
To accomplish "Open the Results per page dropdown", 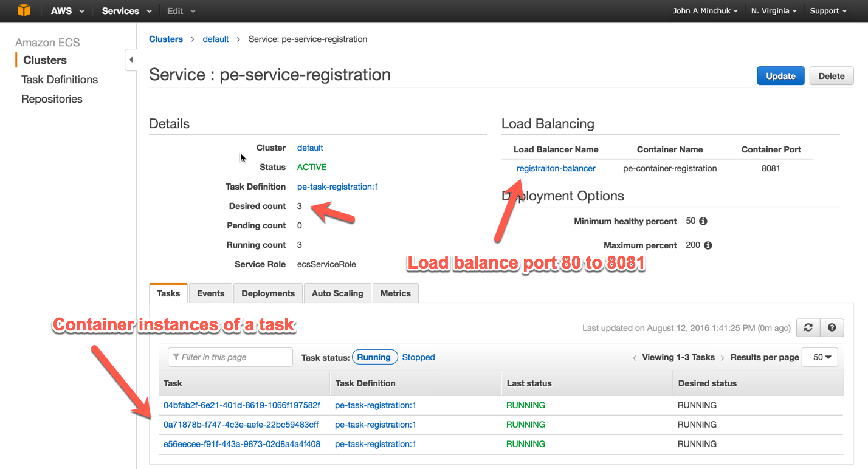I will point(819,357).
